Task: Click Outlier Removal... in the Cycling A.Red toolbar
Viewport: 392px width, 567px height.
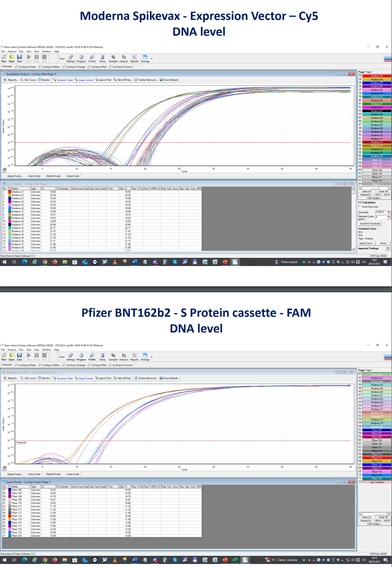Action: coord(146,80)
